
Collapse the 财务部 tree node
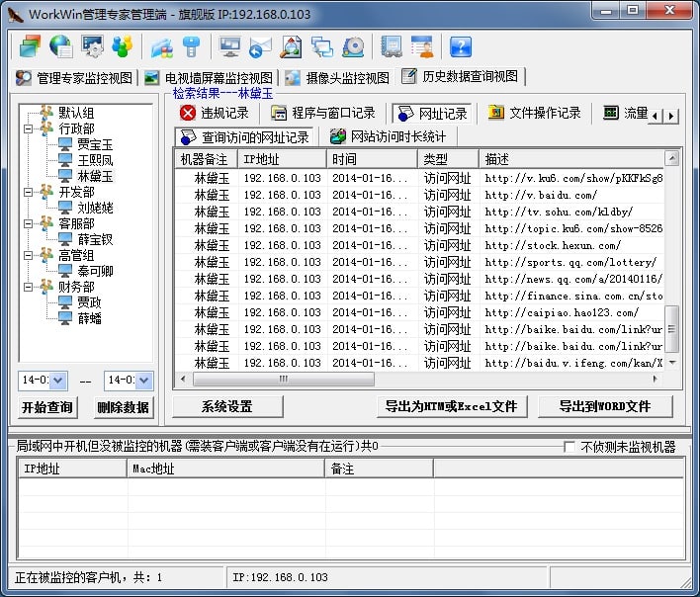click(28, 287)
